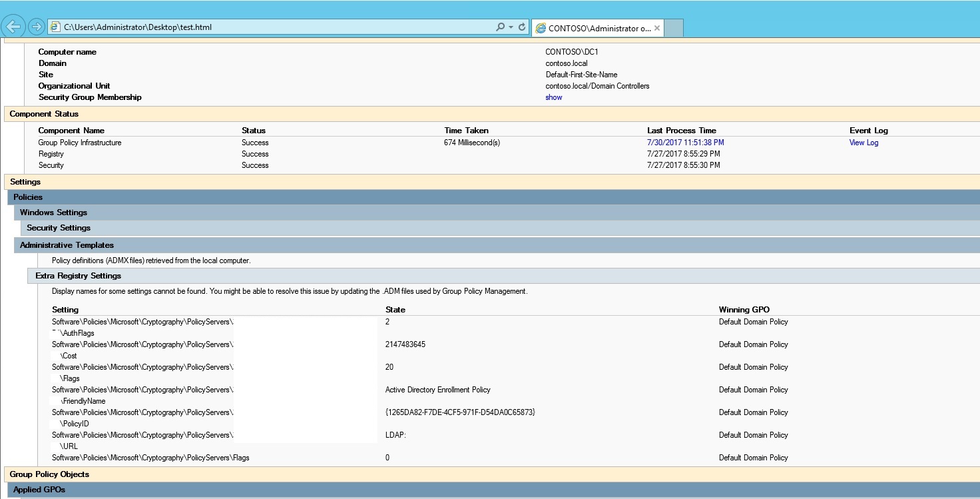Go back with the browser Back arrow
Screen dimensions: 980x499
[x=14, y=27]
